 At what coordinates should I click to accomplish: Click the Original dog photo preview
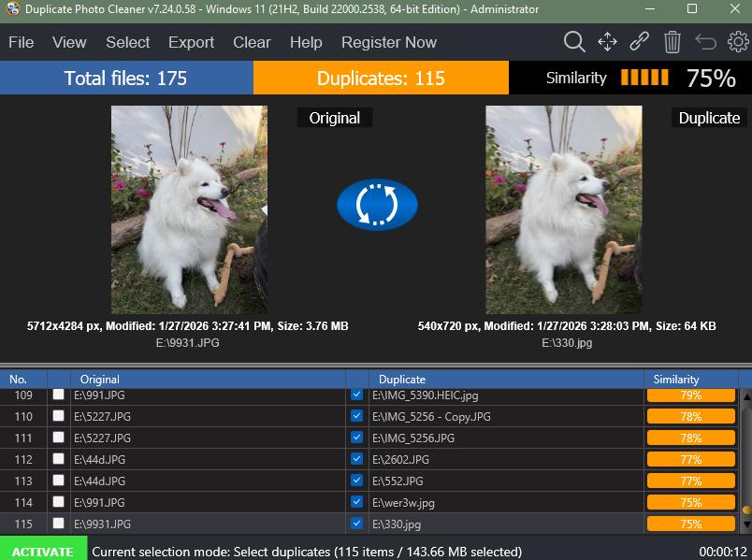coord(190,210)
